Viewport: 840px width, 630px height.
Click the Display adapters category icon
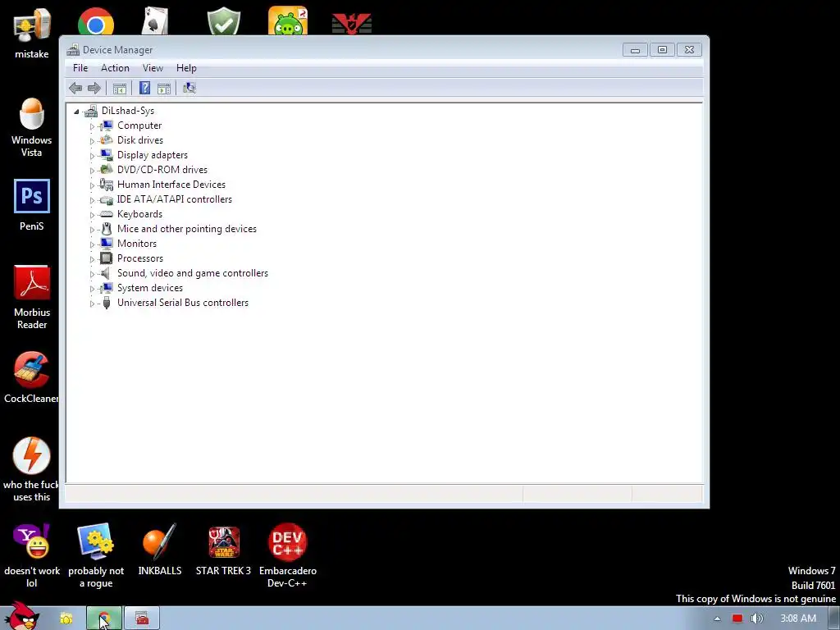[107, 155]
